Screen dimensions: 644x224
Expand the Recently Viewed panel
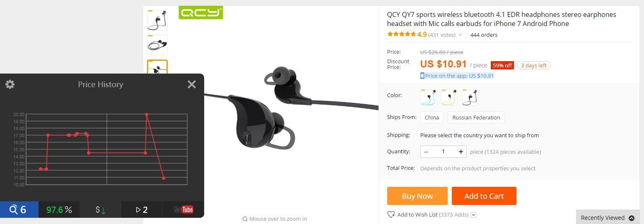point(608,218)
